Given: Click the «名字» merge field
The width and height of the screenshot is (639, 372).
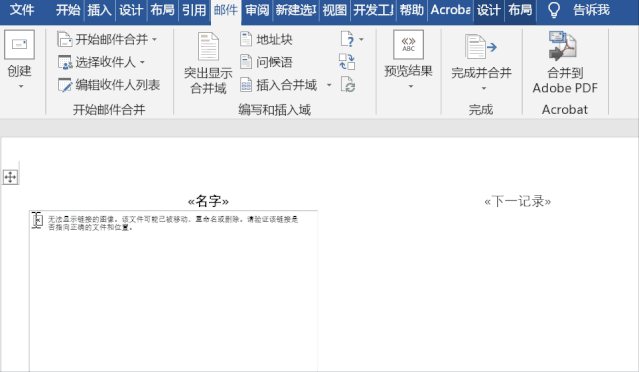Looking at the screenshot, I should [x=208, y=201].
